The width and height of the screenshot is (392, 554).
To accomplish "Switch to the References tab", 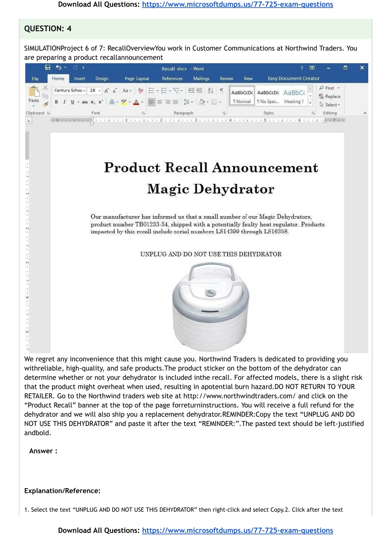I will [x=172, y=79].
